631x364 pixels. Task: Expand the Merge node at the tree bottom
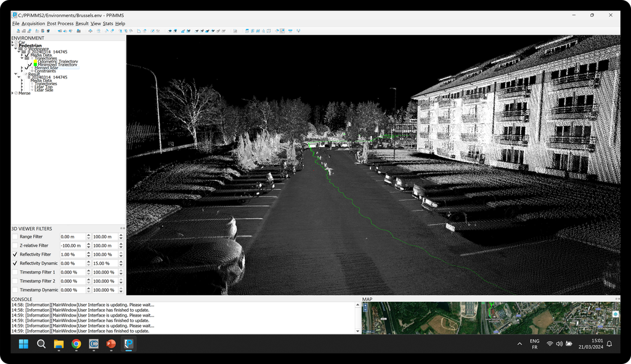point(12,93)
